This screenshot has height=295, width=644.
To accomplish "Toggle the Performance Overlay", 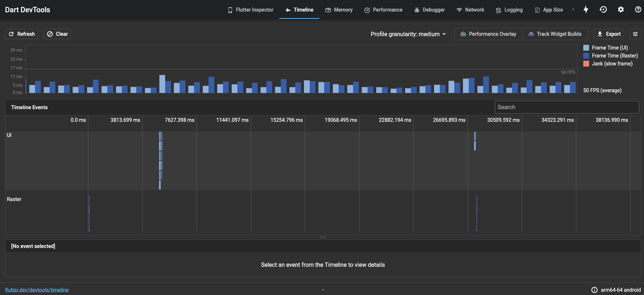I will pos(488,34).
